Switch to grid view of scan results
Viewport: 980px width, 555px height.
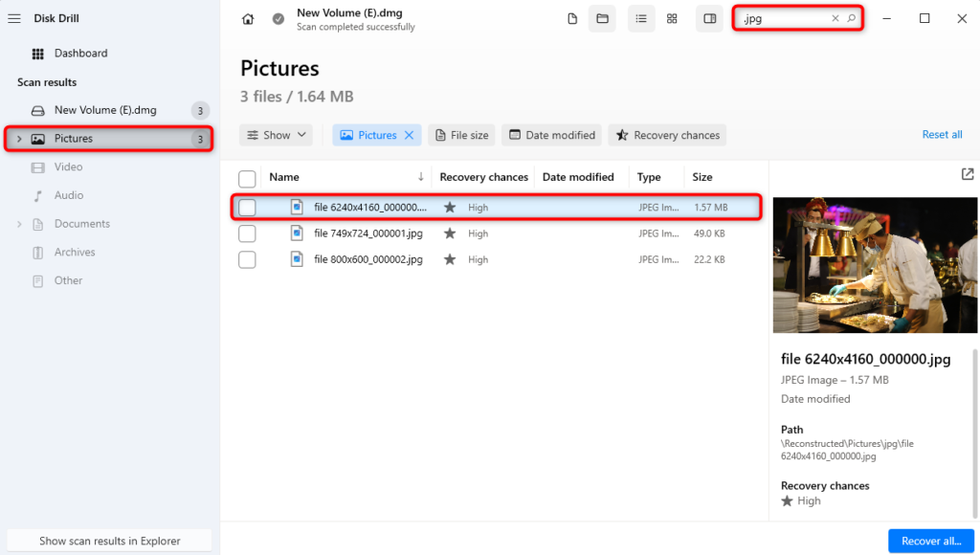click(x=672, y=18)
